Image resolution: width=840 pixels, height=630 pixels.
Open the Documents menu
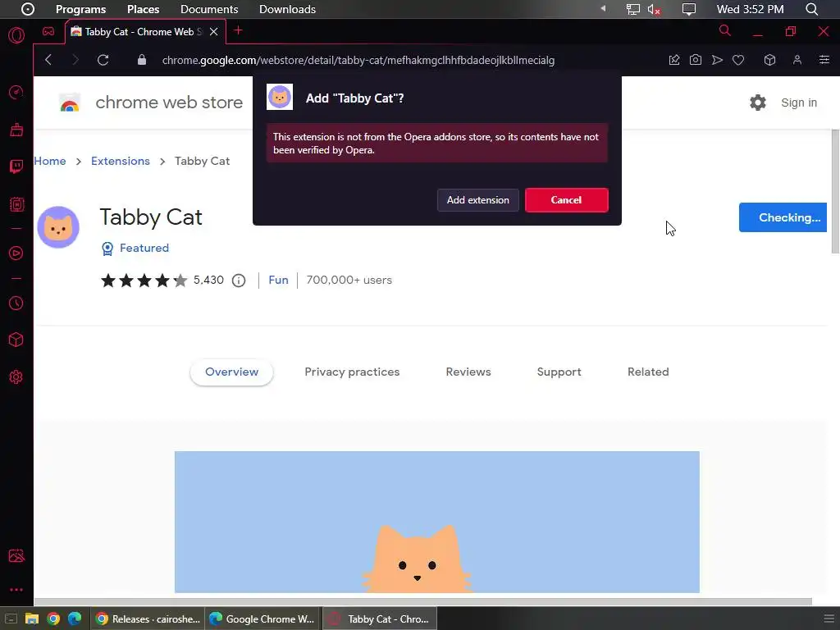(209, 9)
